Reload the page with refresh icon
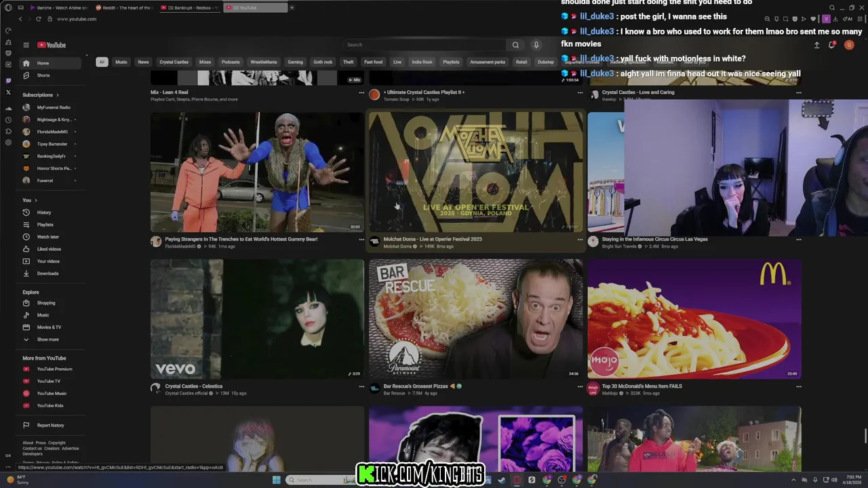 [39, 19]
